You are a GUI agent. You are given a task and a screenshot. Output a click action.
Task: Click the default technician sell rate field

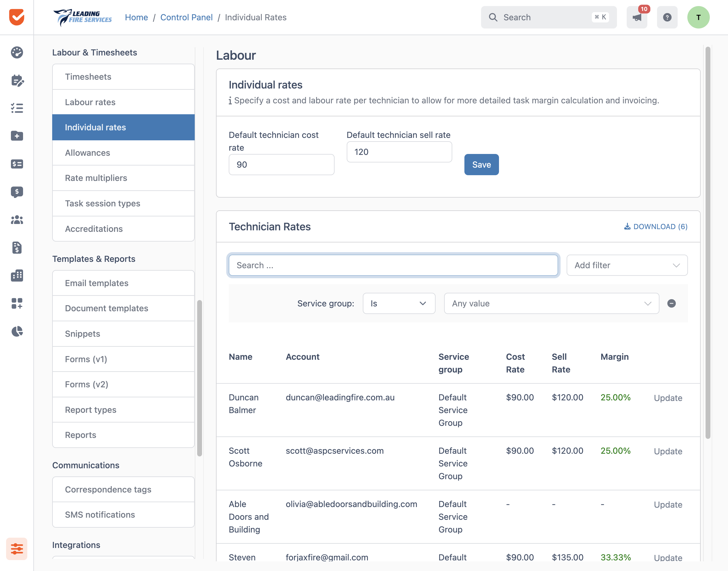point(399,152)
